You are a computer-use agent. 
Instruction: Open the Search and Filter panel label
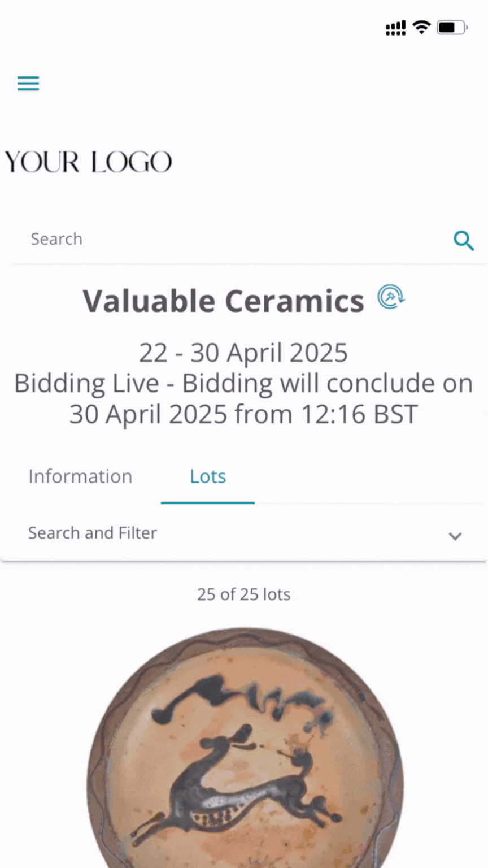pyautogui.click(x=93, y=533)
